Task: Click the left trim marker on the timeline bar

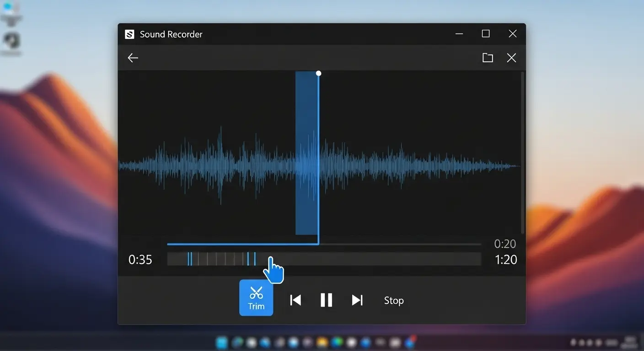Action: point(189,259)
